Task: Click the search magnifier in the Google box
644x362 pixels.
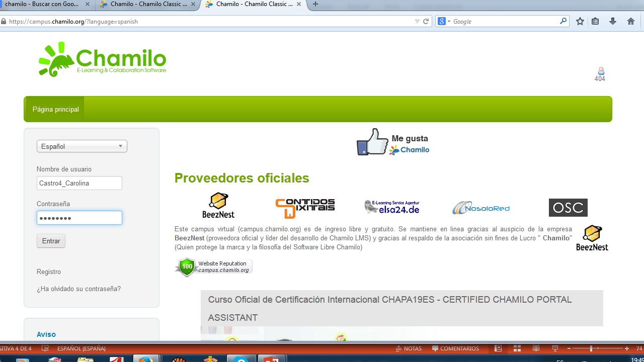Action: (563, 21)
